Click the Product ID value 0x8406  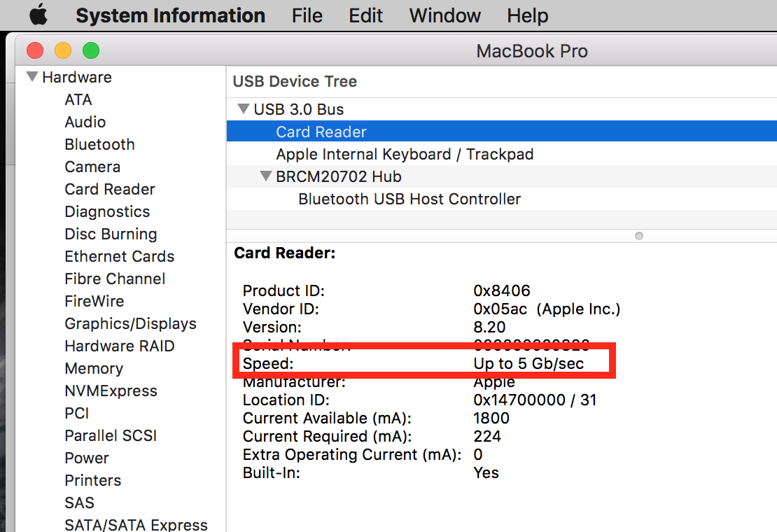501,290
